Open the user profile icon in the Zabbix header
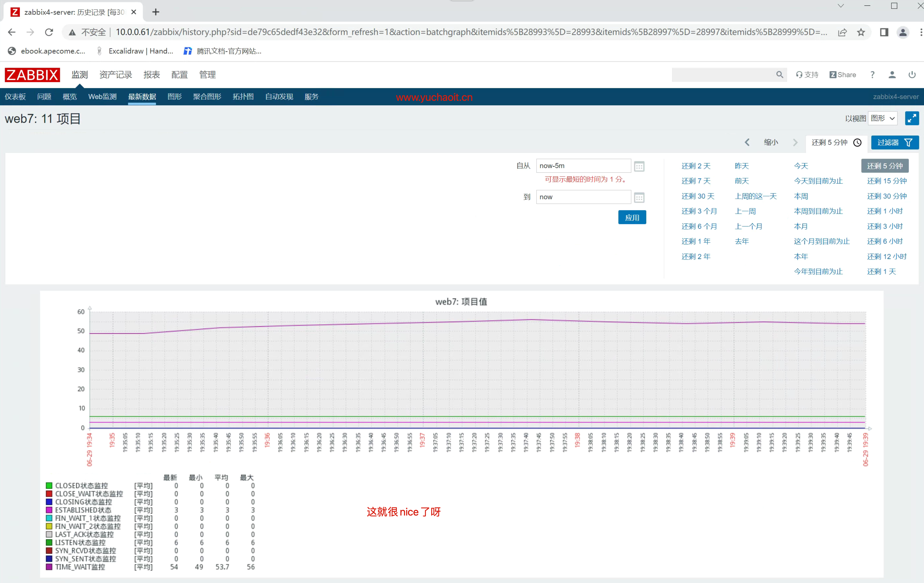The width and height of the screenshot is (924, 583). 892,75
